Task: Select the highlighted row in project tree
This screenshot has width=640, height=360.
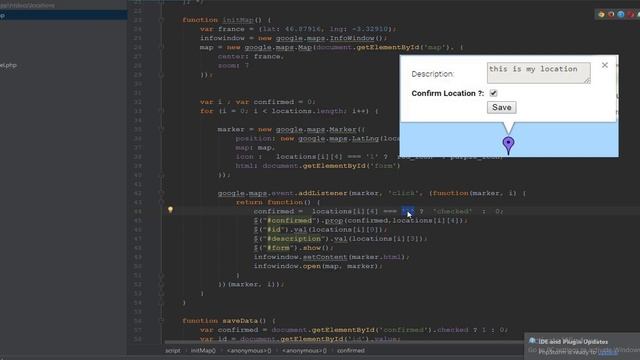Action: coord(63,15)
